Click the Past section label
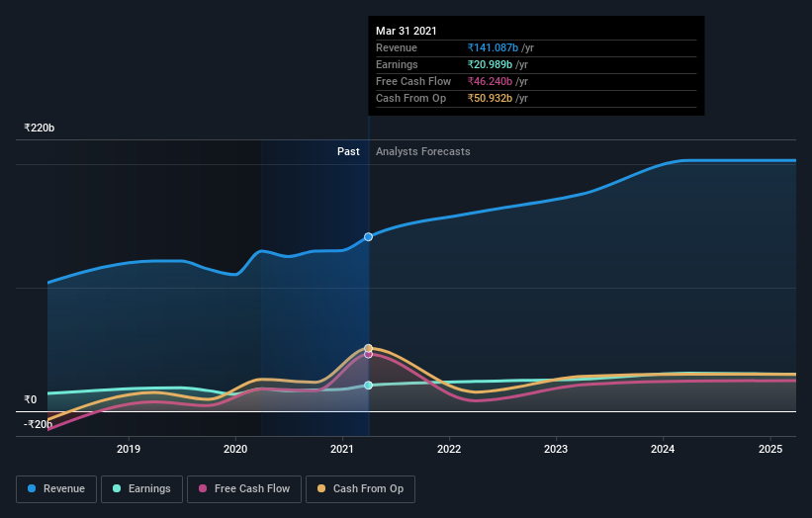This screenshot has height=518, width=812. tap(348, 151)
